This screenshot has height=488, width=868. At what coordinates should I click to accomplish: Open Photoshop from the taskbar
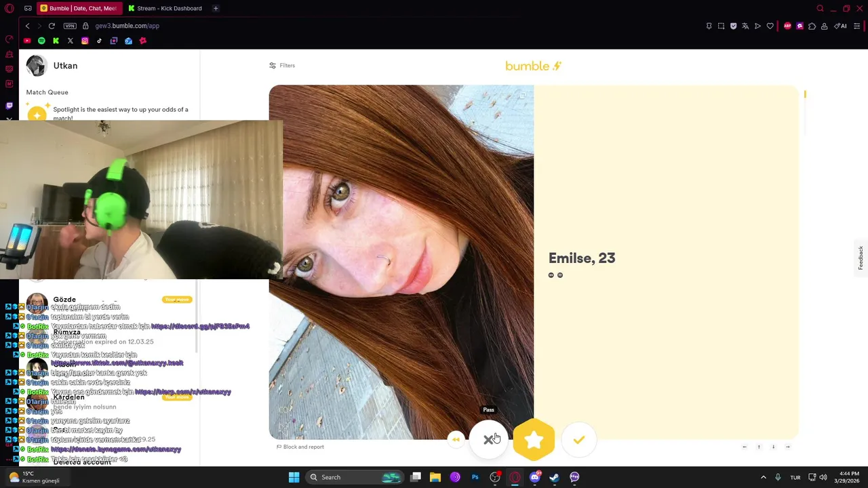pyautogui.click(x=475, y=477)
